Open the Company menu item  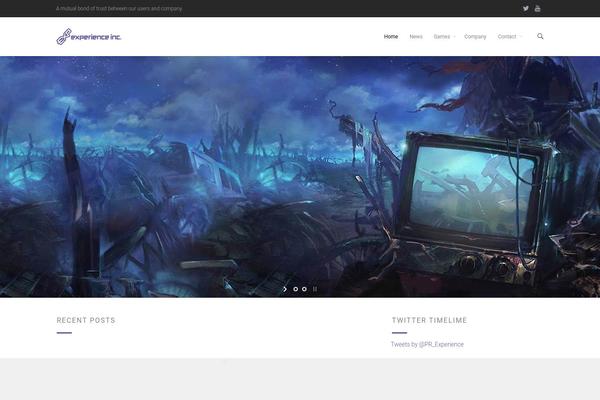[x=475, y=37]
